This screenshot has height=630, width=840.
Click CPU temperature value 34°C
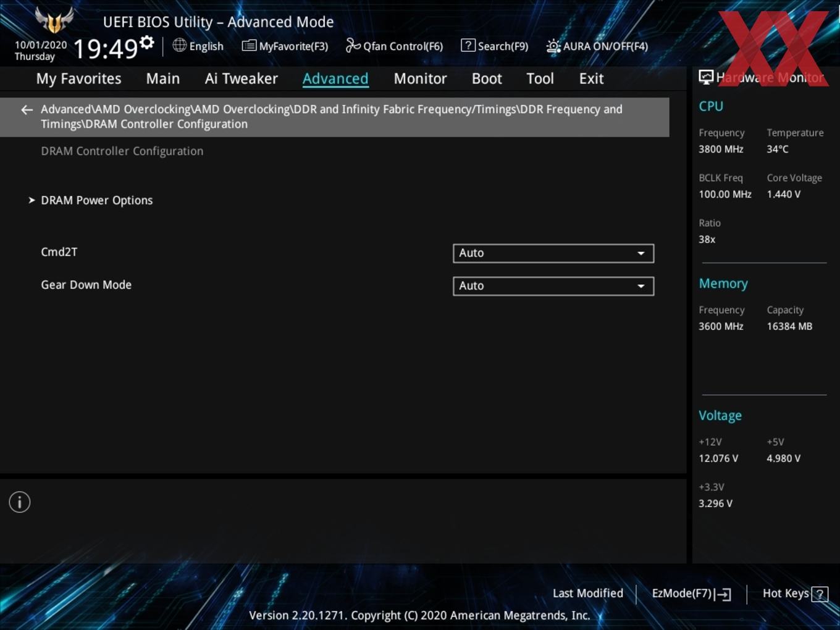[778, 149]
